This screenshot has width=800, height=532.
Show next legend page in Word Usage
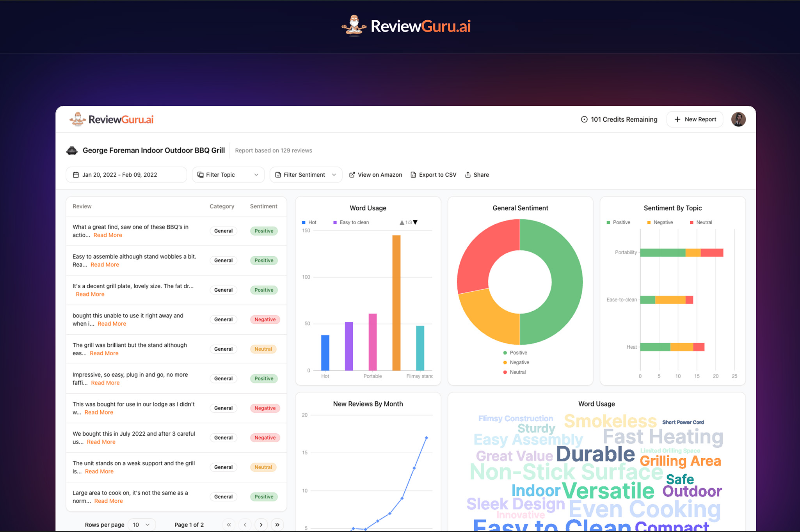tap(415, 222)
